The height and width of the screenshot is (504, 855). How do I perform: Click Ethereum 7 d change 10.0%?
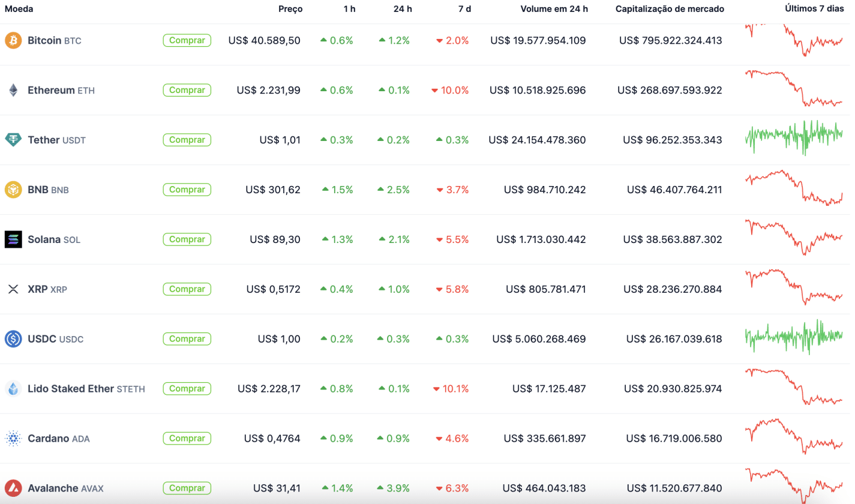450,90
